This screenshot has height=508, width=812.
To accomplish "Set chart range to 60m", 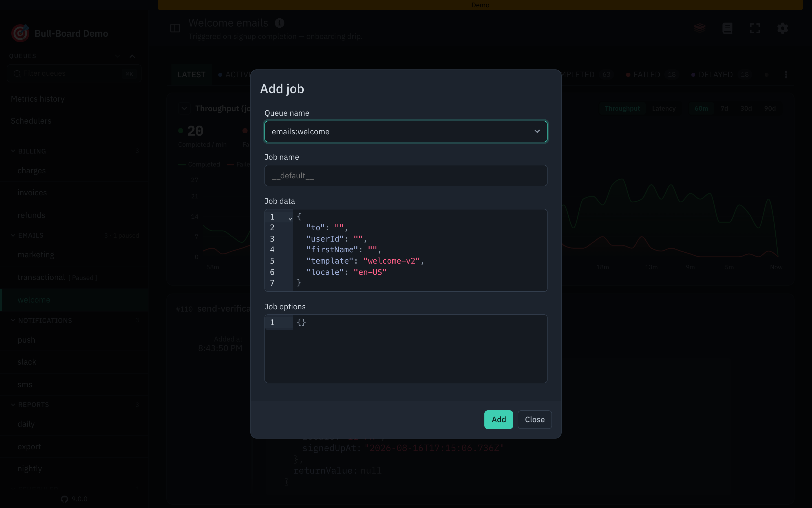I will coord(701,109).
